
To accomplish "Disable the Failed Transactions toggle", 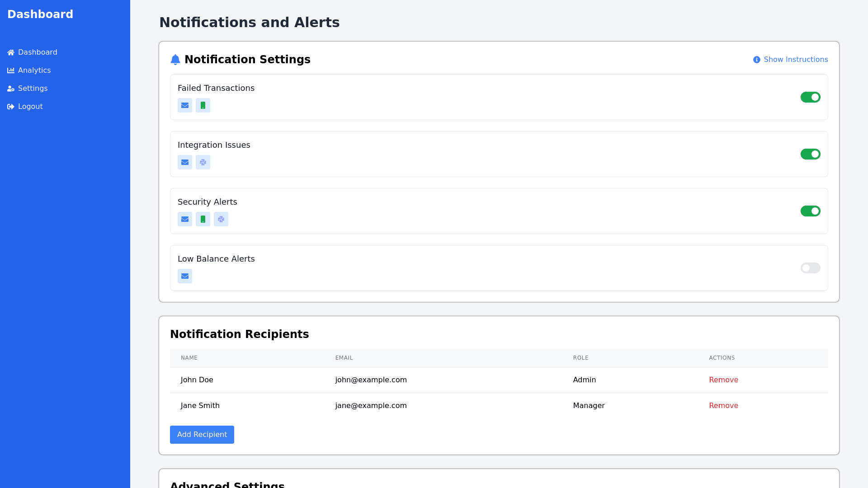I will point(810,97).
